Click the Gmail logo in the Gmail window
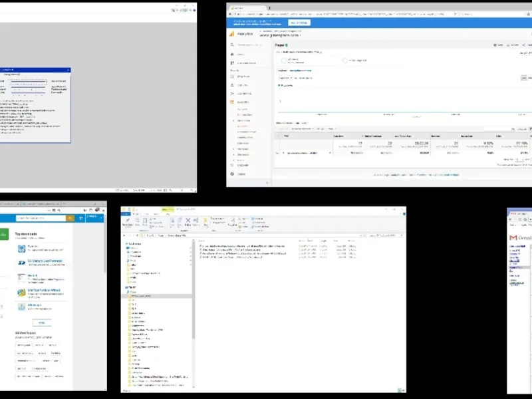 [x=520, y=237]
